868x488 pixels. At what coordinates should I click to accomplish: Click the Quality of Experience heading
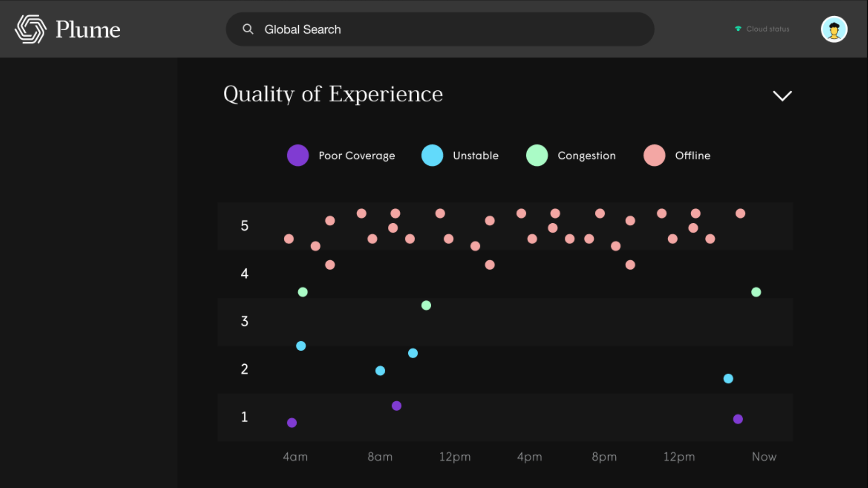(333, 94)
